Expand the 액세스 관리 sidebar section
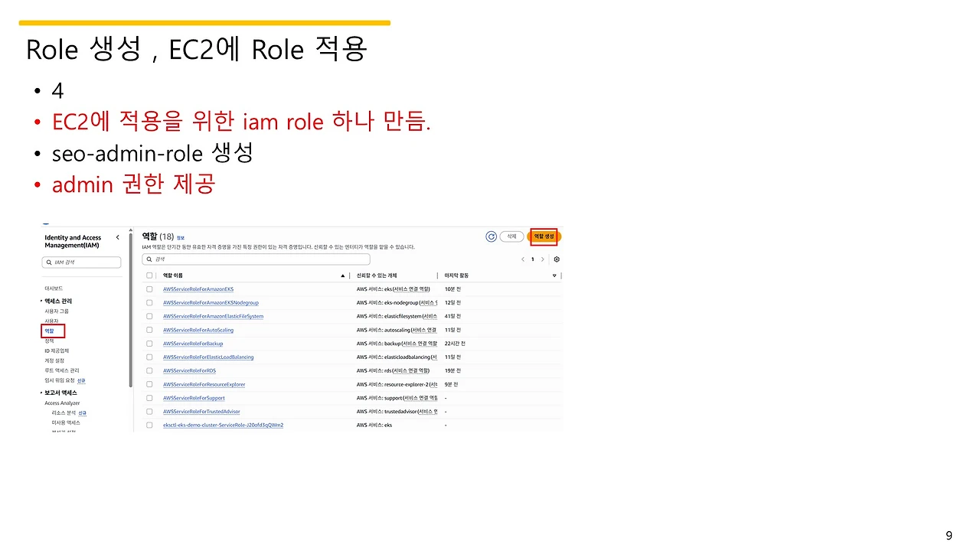Screen dimensions: 980x551 (x=58, y=301)
